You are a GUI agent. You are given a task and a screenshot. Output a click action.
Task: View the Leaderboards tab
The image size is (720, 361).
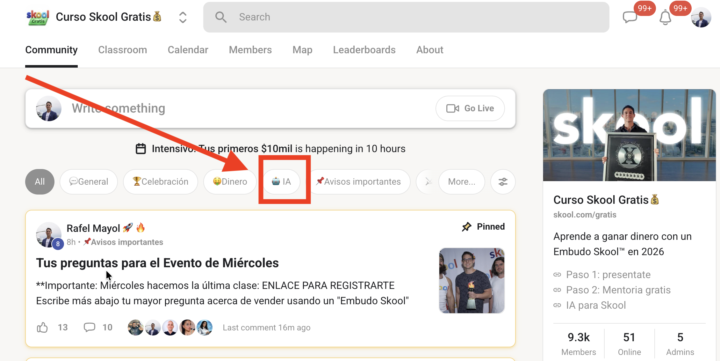364,50
